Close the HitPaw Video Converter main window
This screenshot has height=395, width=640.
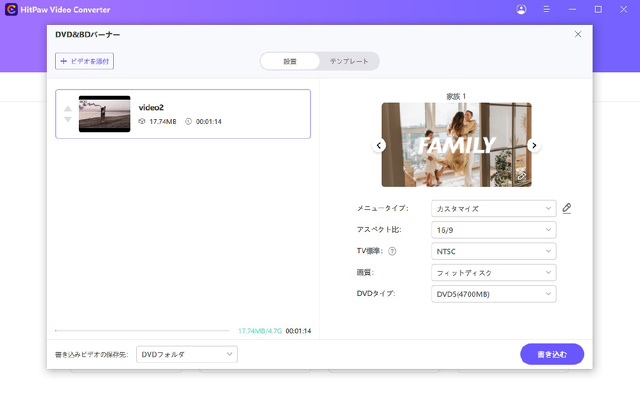[x=623, y=9]
